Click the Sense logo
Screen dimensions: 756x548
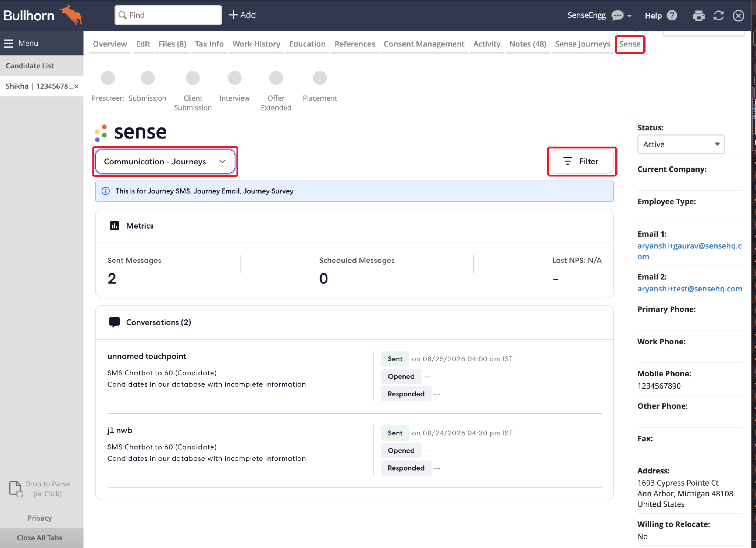[x=131, y=133]
